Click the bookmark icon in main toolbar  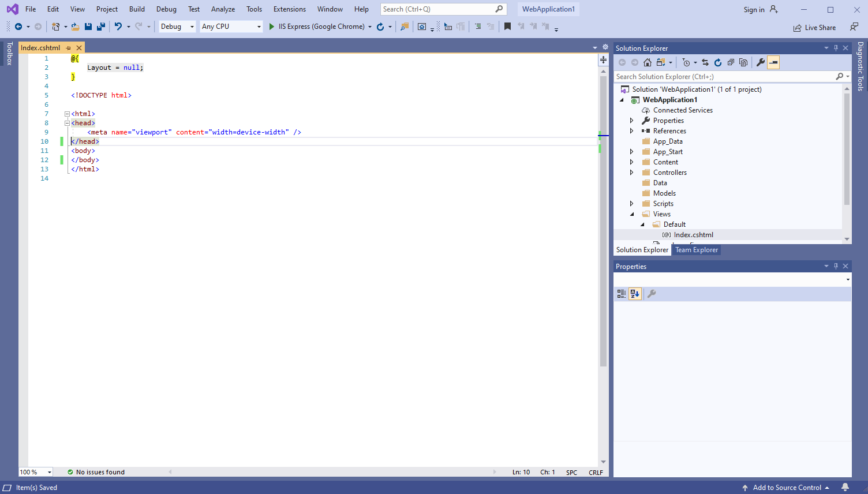tap(507, 27)
